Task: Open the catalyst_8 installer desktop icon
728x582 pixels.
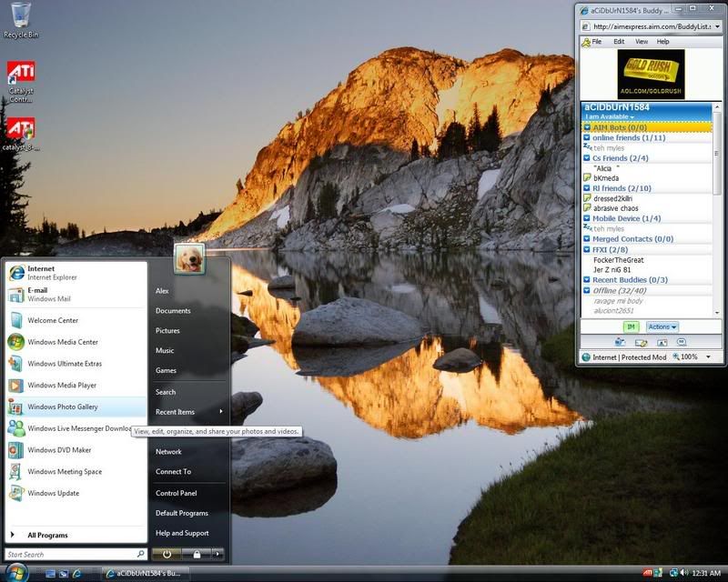Action: [x=21, y=134]
